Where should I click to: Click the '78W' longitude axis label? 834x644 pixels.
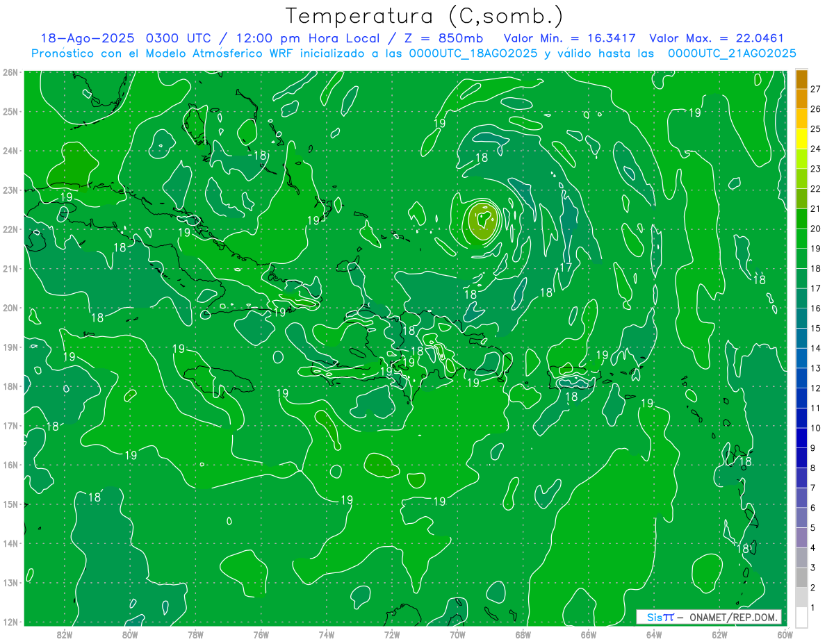click(x=195, y=634)
